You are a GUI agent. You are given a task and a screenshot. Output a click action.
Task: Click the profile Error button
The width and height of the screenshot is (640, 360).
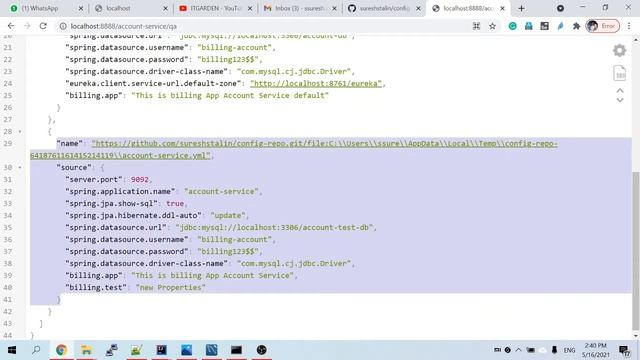click(x=602, y=26)
